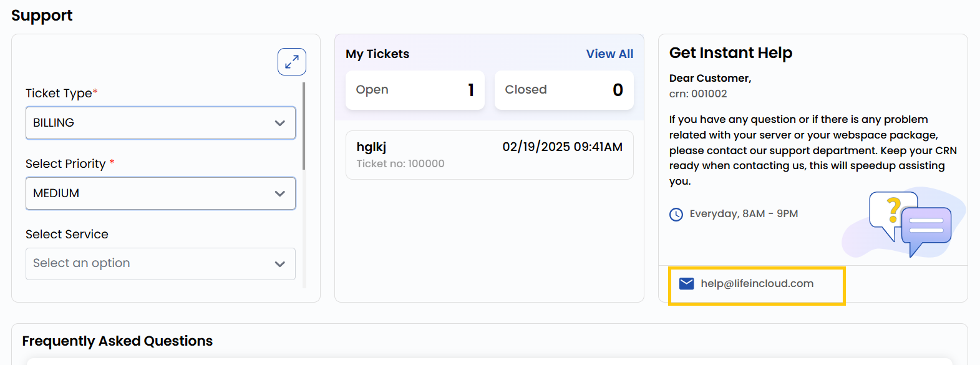Click the Frequently Asked Questions heading

coord(117,341)
